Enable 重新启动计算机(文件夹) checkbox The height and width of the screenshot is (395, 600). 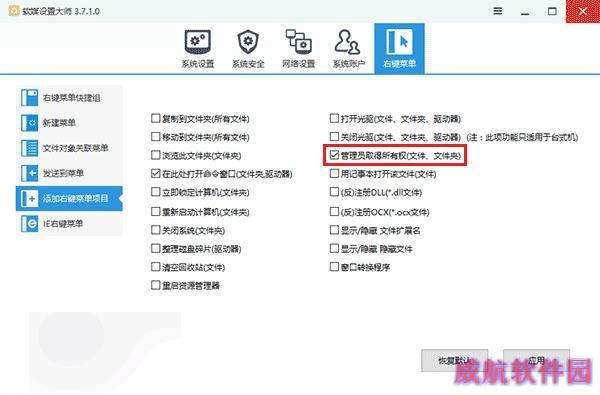[155, 211]
